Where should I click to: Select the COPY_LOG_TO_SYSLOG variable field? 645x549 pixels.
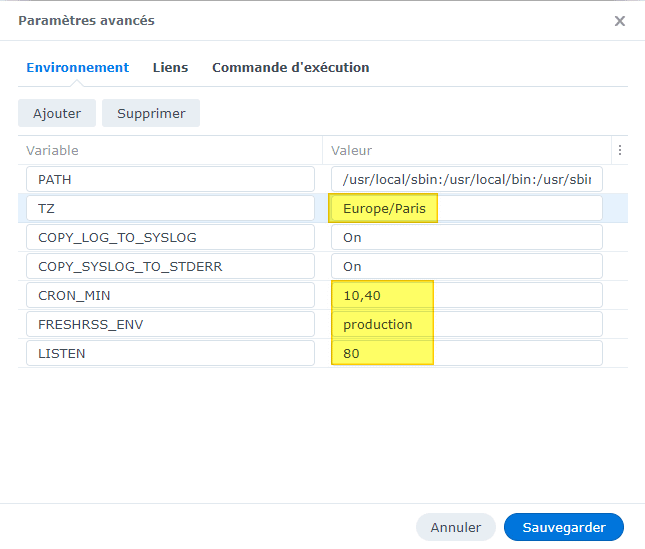[170, 237]
